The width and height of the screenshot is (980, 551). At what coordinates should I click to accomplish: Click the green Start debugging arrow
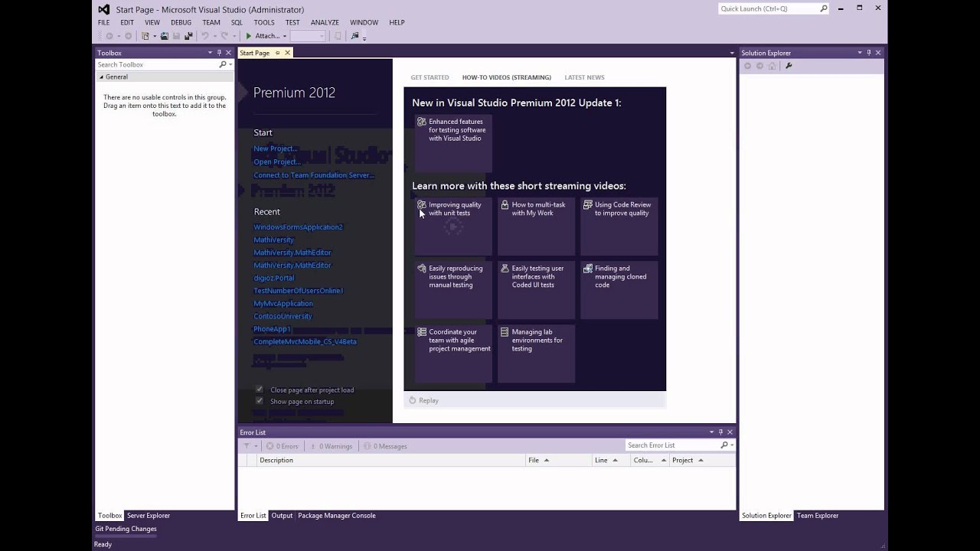coord(248,36)
